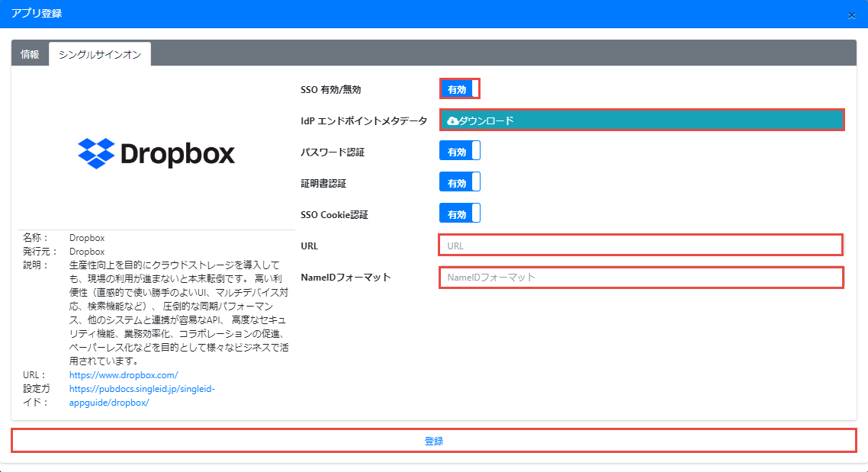Select the シングルサインオン tab
868x472 pixels.
point(100,55)
